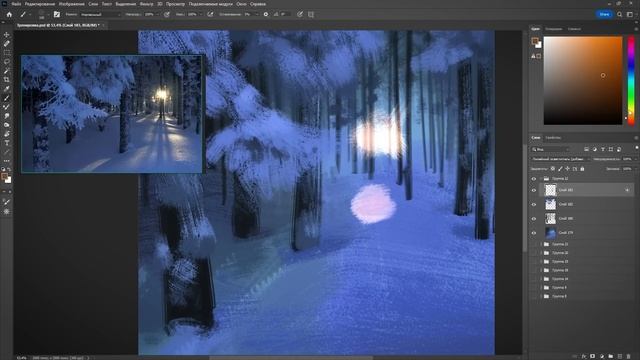Filter layers by type layer icon
The height and width of the screenshot is (360, 640).
coord(603,149)
